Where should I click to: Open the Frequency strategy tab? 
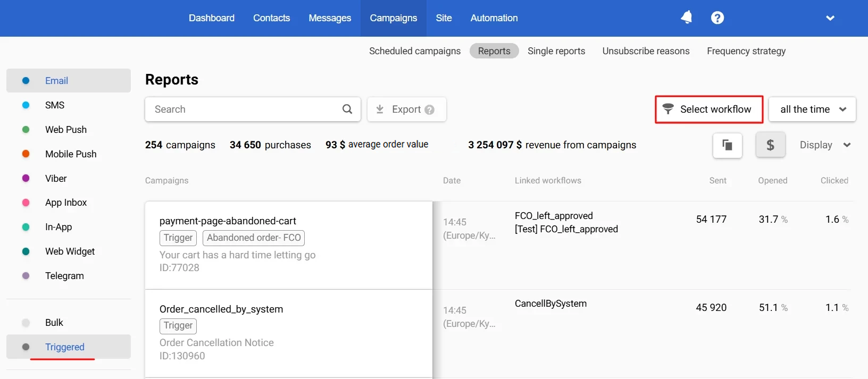pyautogui.click(x=746, y=51)
